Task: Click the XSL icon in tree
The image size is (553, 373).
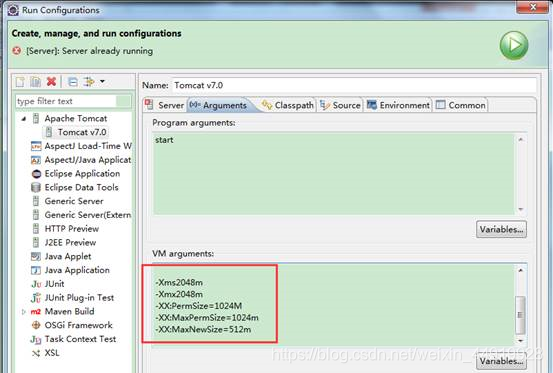Action: click(x=36, y=353)
